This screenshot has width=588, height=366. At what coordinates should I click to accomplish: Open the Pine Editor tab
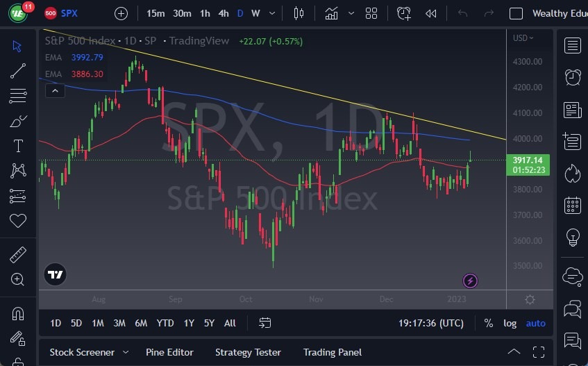click(x=169, y=352)
